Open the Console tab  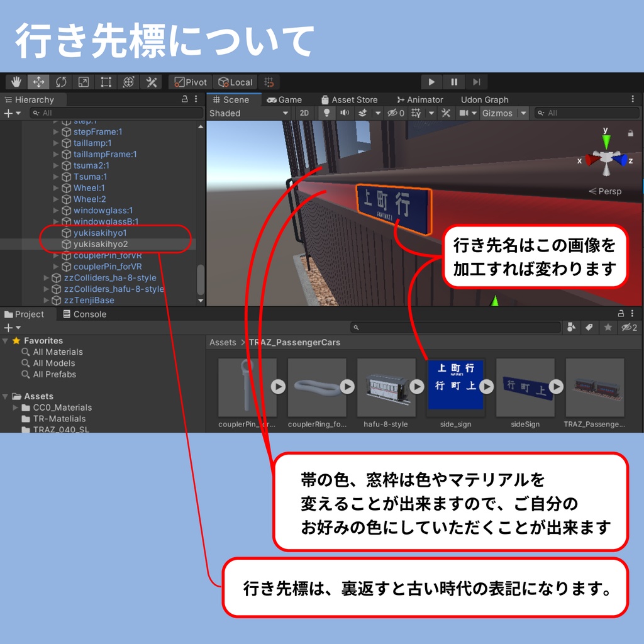(84, 314)
